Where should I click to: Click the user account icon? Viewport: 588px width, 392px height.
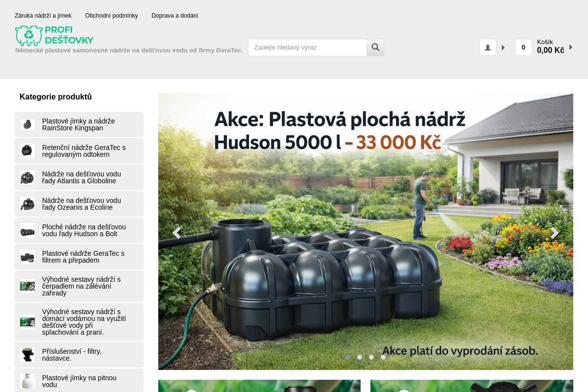coord(488,47)
